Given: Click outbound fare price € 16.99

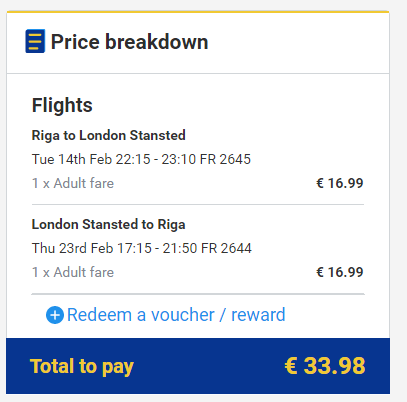Looking at the screenshot, I should point(340,183).
